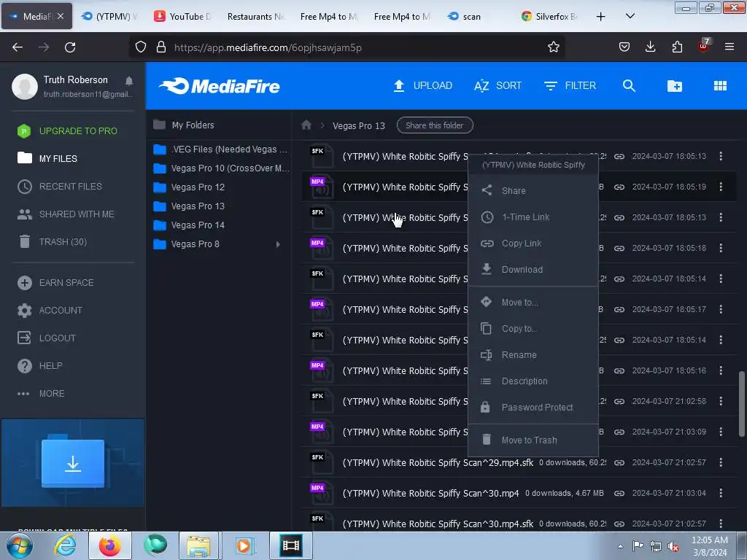747x560 pixels.
Task: Switch to the YouTube D browser tab
Action: [182, 16]
